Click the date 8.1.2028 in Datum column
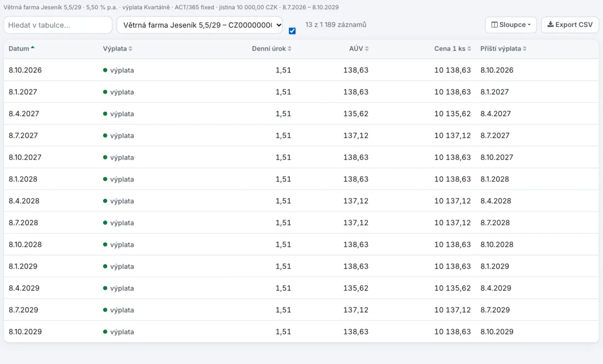 click(22, 179)
